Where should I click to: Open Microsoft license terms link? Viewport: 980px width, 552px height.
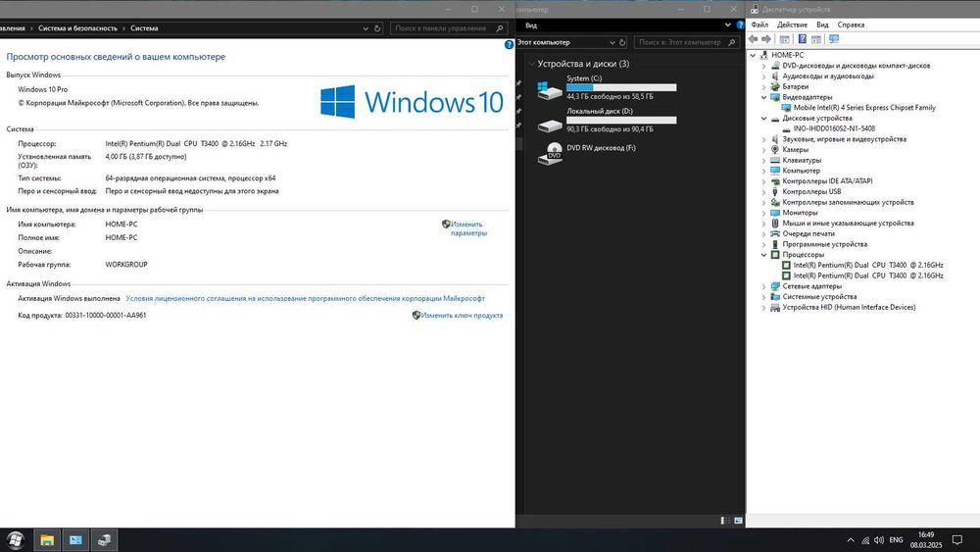click(305, 299)
